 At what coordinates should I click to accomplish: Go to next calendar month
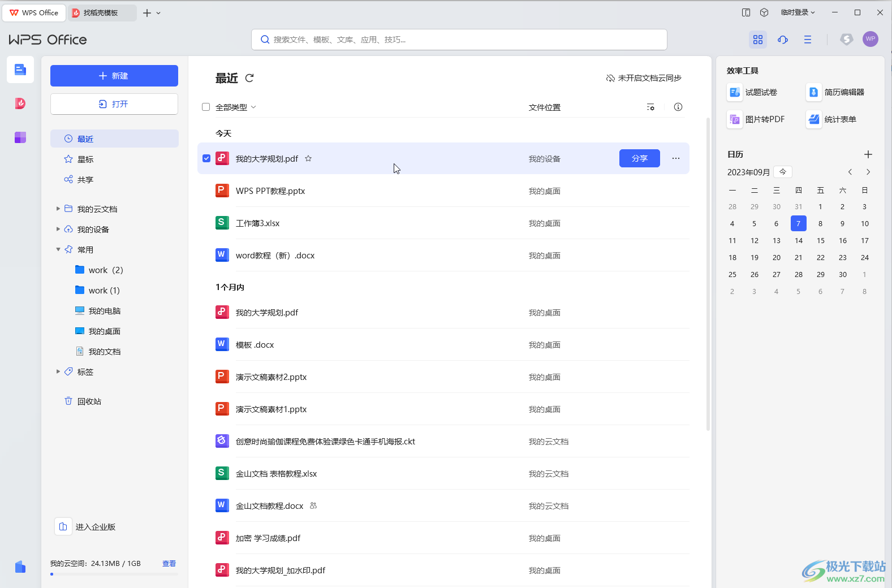coord(868,172)
